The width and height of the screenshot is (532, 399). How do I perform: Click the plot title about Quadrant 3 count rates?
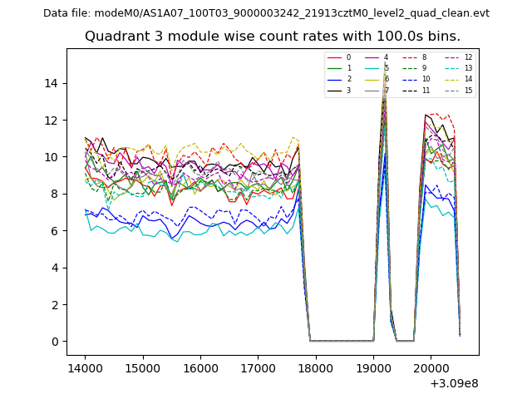click(x=273, y=37)
